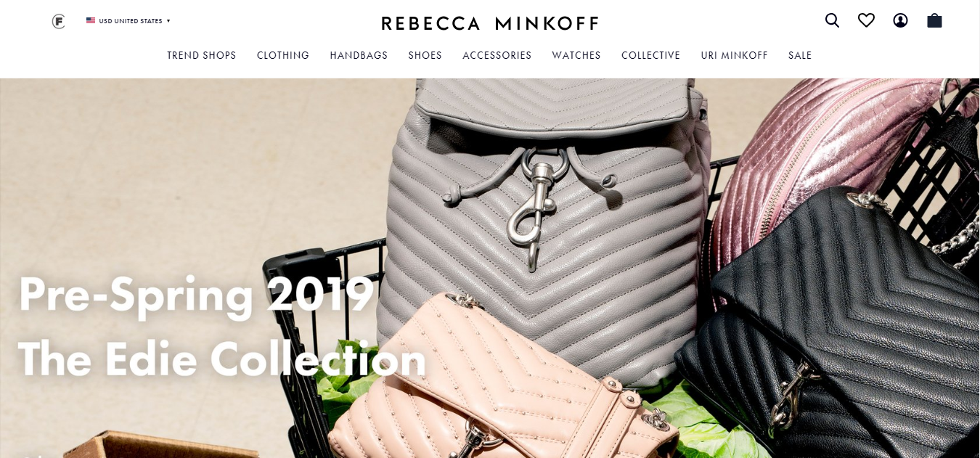Open the search magnifier icon
Screen dimensions: 980x458
[832, 20]
